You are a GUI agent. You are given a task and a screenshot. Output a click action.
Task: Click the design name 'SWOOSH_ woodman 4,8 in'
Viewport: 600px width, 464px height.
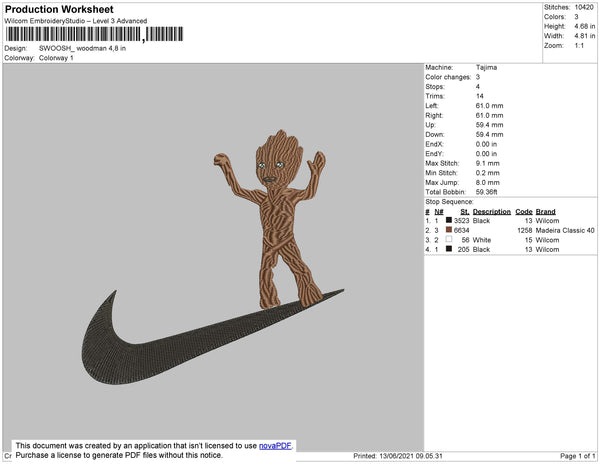coord(82,48)
